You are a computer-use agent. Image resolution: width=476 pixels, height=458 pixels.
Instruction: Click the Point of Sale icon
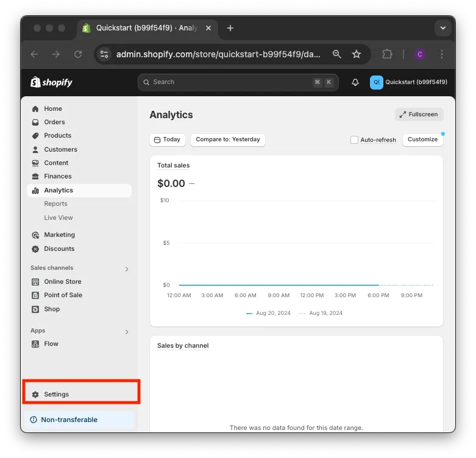point(35,295)
